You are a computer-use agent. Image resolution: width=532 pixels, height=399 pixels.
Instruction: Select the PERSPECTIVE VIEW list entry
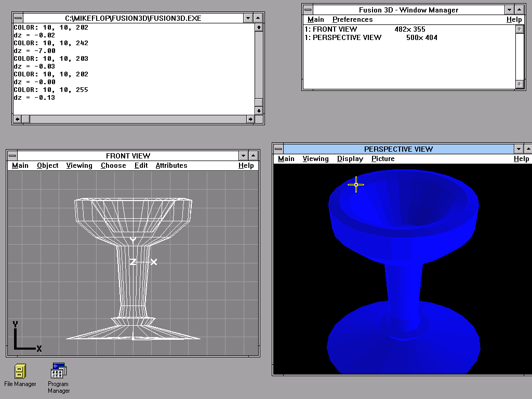347,37
